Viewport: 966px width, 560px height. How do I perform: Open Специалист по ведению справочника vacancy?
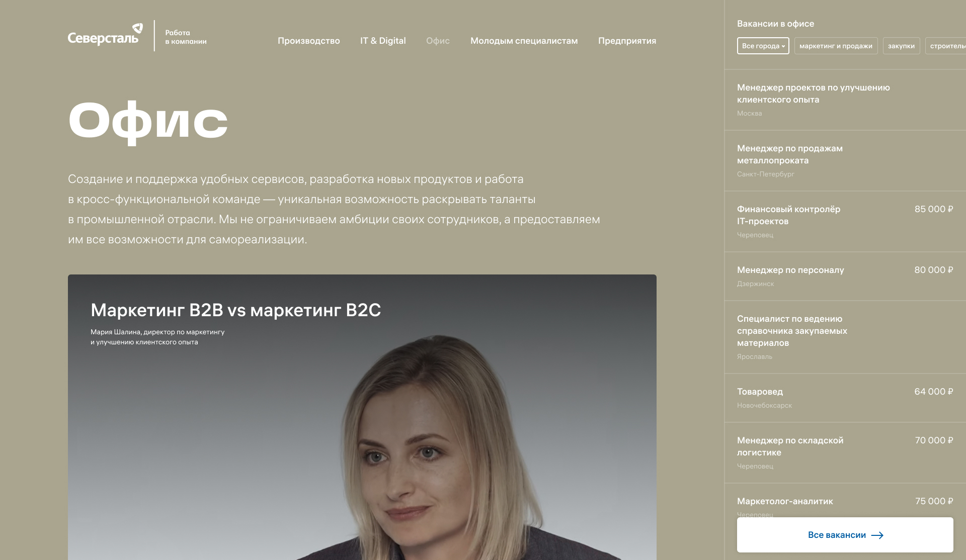845,337
